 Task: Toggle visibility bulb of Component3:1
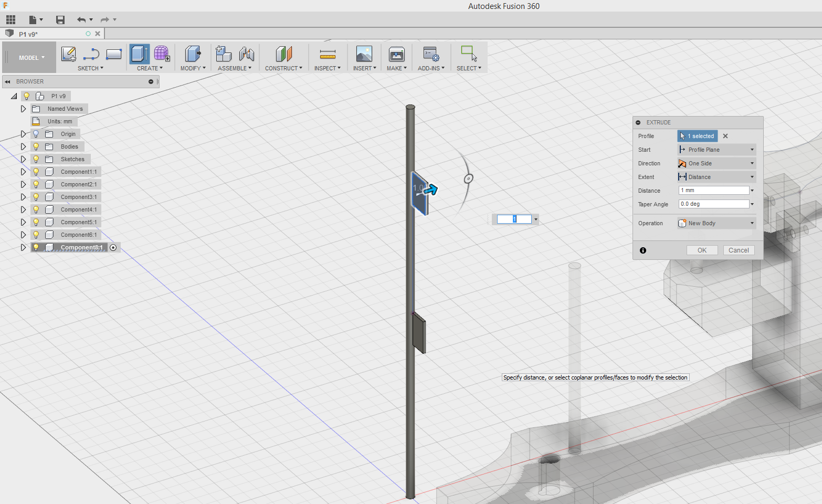(x=36, y=197)
